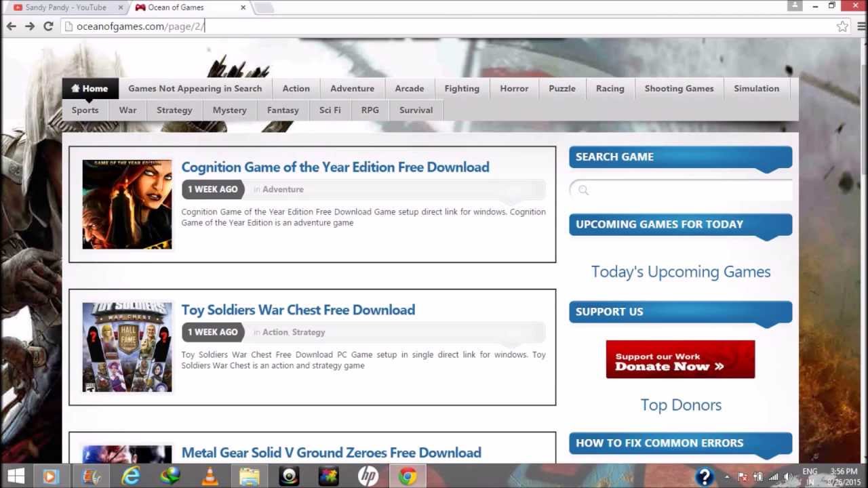868x488 pixels.
Task: Click the Strategy tag under Toy Soldiers post
Action: (309, 332)
